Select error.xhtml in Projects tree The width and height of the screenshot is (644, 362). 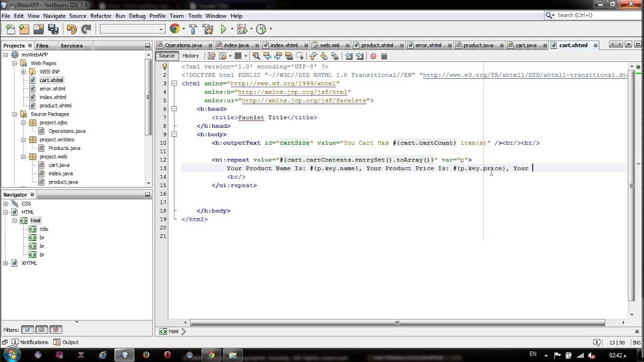coord(52,88)
